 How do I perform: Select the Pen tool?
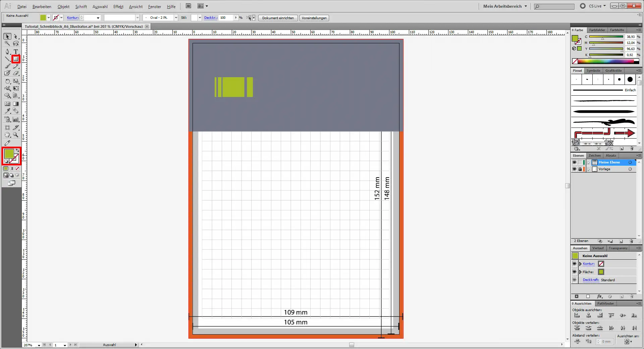[x=7, y=52]
